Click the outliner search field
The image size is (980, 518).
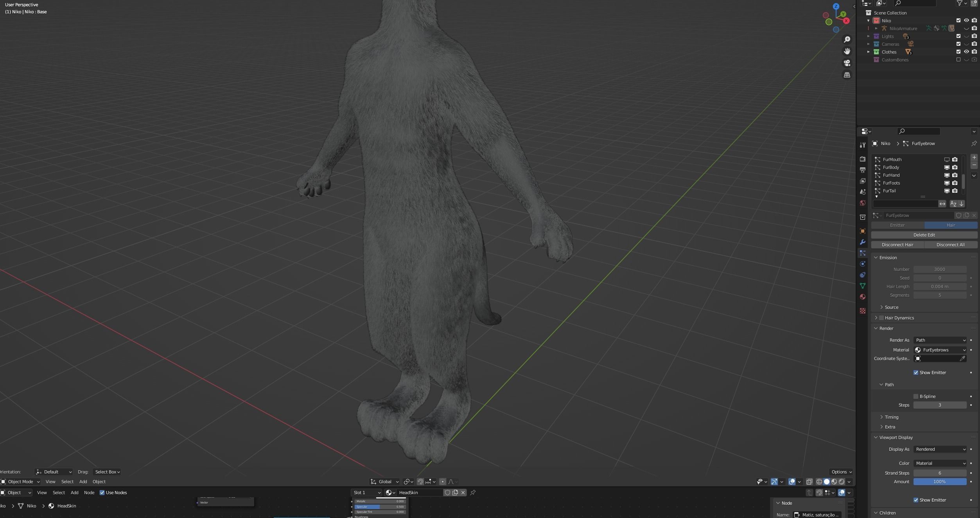point(915,3)
